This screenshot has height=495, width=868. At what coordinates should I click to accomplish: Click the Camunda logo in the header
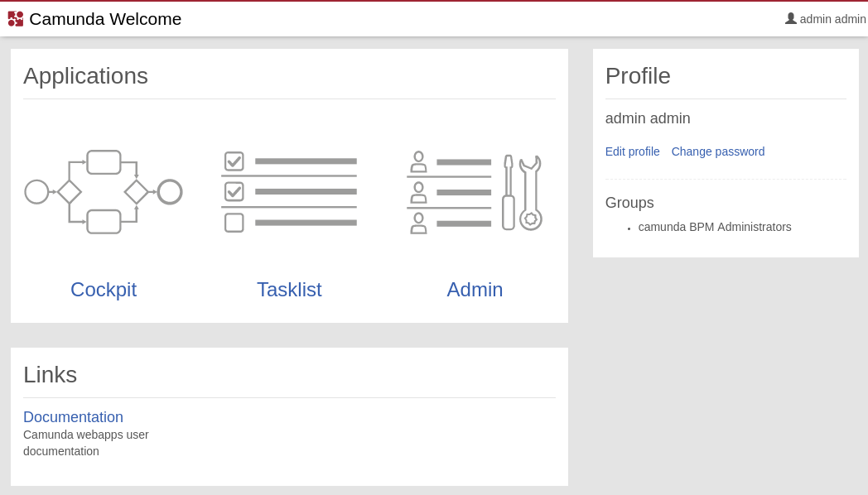(x=16, y=18)
